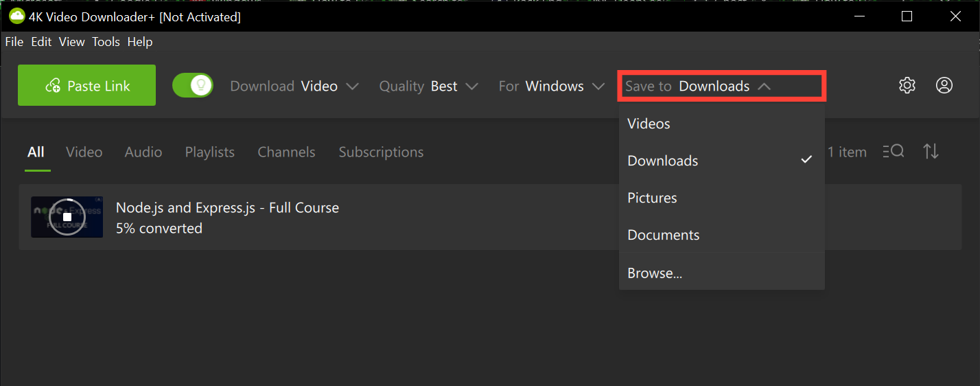Viewport: 980px width, 386px height.
Task: Click the sort order arrows icon
Action: [x=931, y=152]
